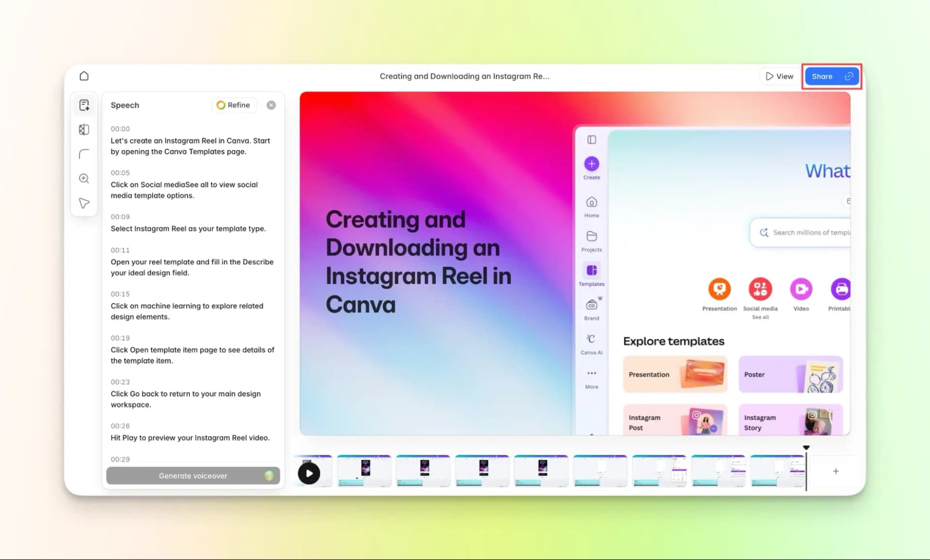Click the home icon at top left
This screenshot has width=930, height=560.
pyautogui.click(x=84, y=76)
